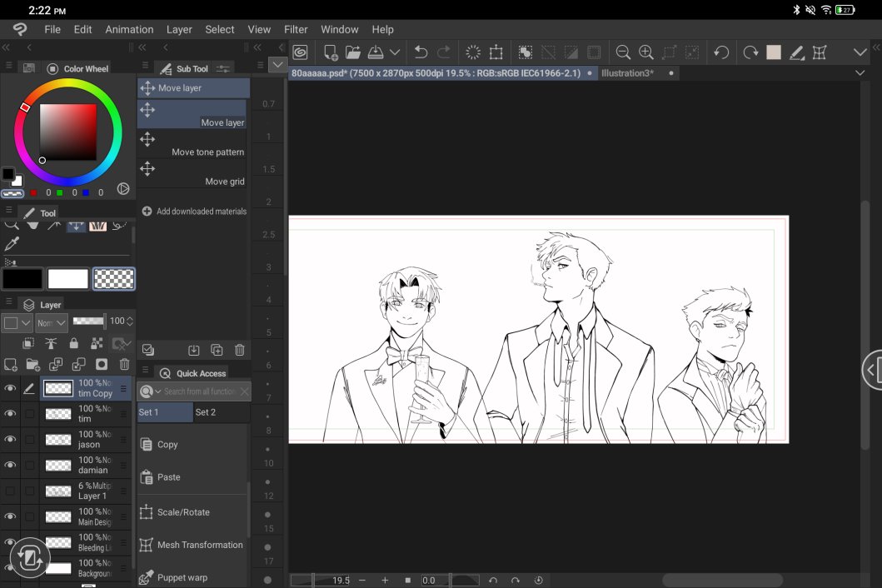Click the layer opacity slider
This screenshot has width=882, height=588.
tap(89, 321)
